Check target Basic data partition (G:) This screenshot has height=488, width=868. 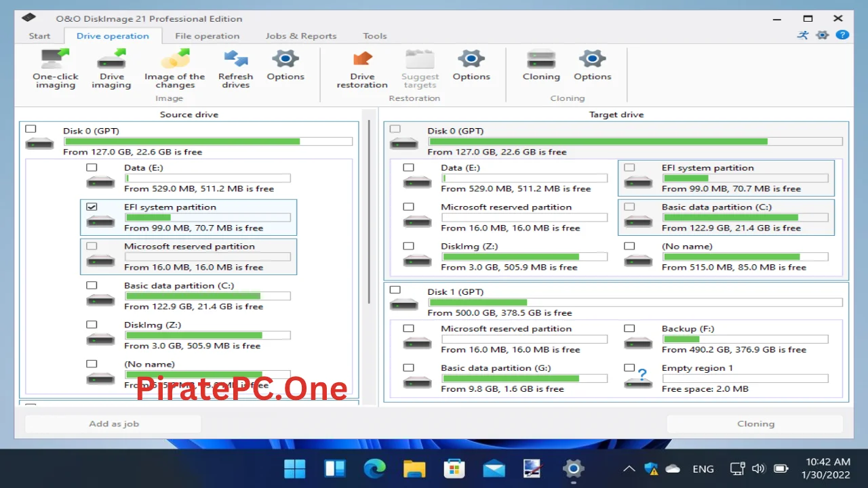(x=408, y=368)
